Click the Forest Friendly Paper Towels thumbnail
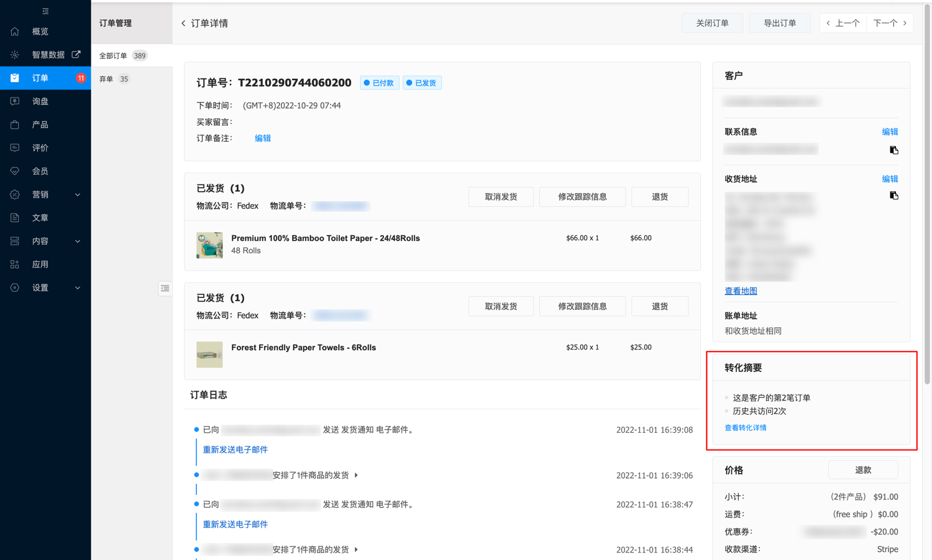932x560 pixels. (x=209, y=355)
